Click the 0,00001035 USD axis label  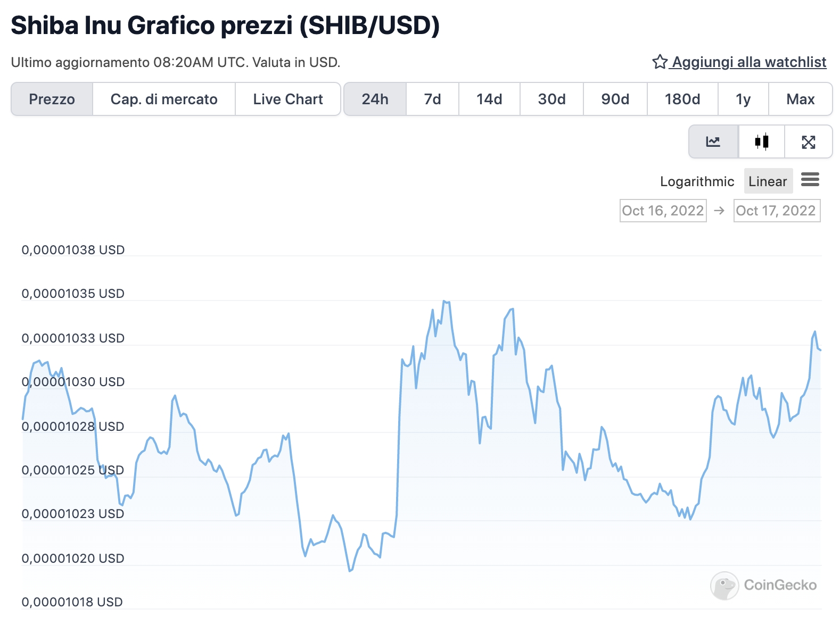click(73, 294)
